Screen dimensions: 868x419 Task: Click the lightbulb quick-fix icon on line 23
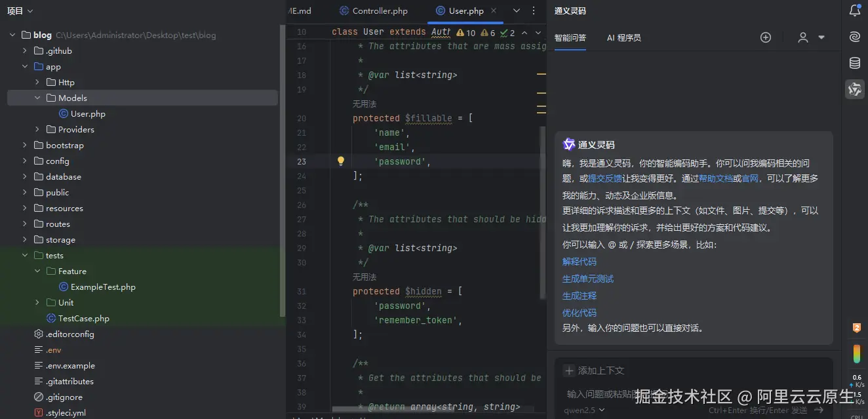(340, 161)
